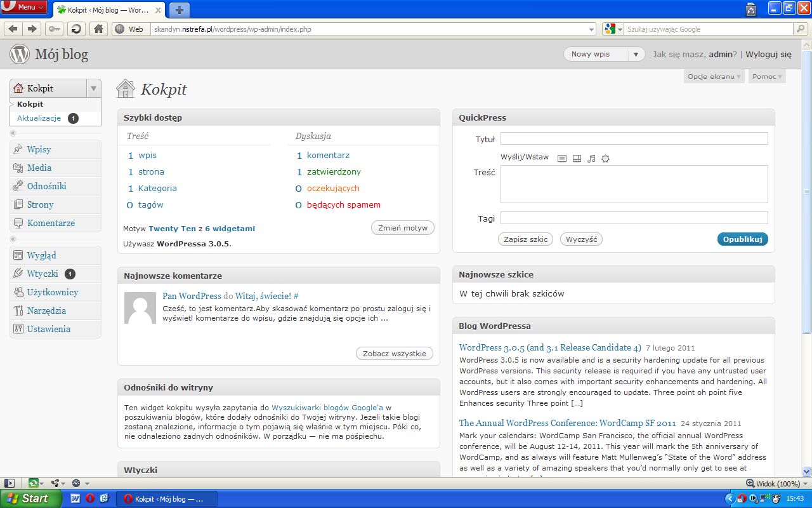The height and width of the screenshot is (508, 812).
Task: Open Wpisy in the sidebar menu
Action: [39, 149]
